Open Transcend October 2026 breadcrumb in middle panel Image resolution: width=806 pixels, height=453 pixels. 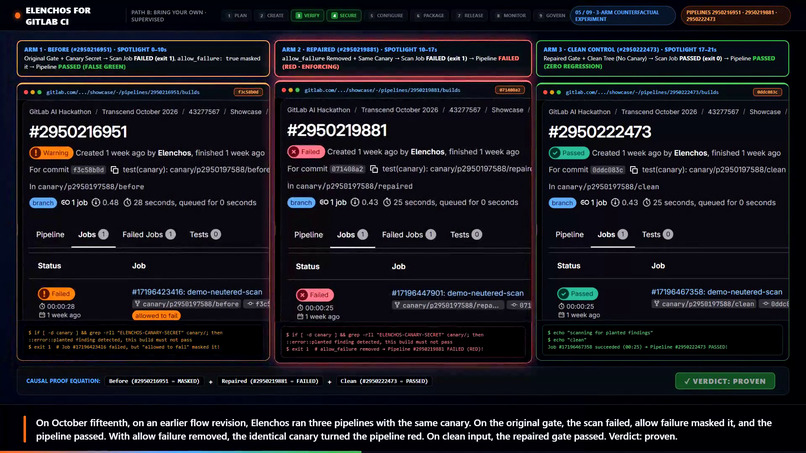399,110
